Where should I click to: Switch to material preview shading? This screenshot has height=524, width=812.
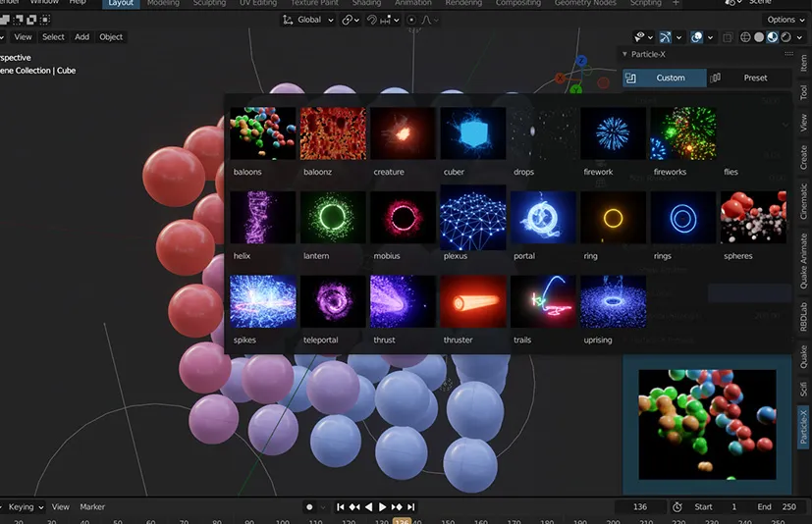[772, 36]
